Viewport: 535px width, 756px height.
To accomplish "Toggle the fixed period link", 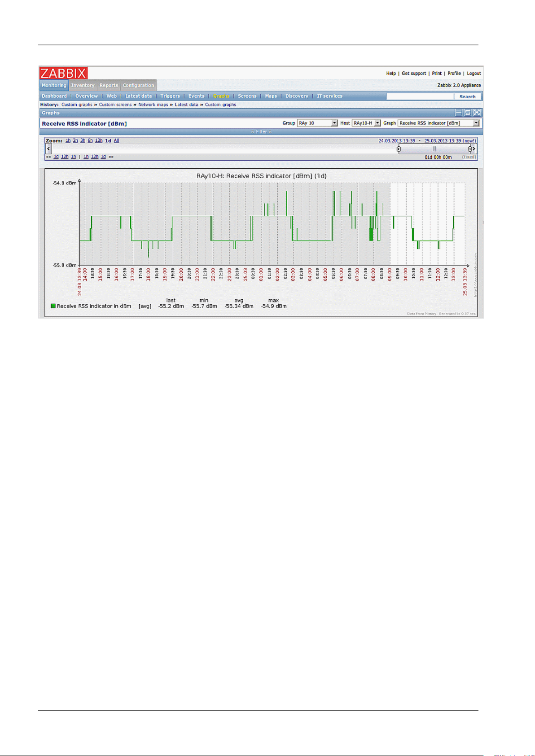I will tap(469, 157).
